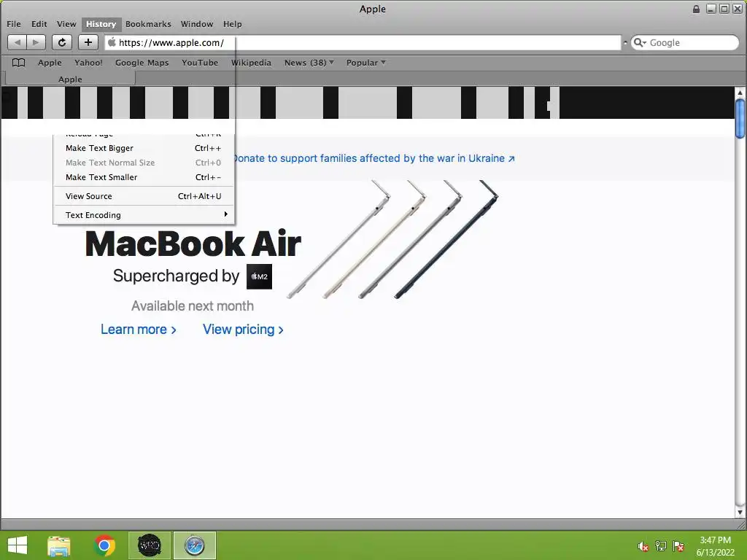Reload the page with the refresh icon
747x560 pixels.
[x=62, y=42]
